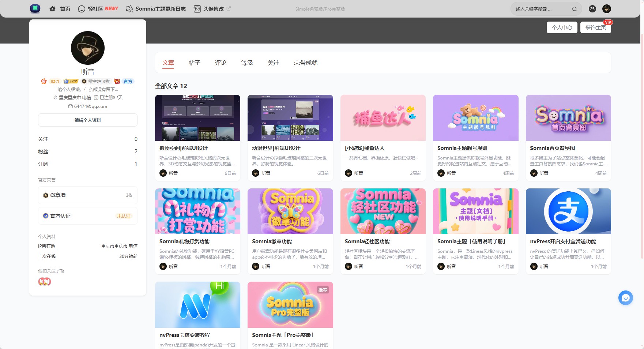Click the magnifier search icon

tap(575, 9)
